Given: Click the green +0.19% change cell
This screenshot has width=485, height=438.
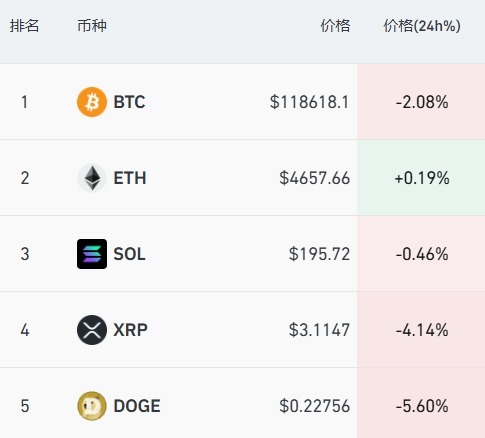Looking at the screenshot, I should 421,178.
